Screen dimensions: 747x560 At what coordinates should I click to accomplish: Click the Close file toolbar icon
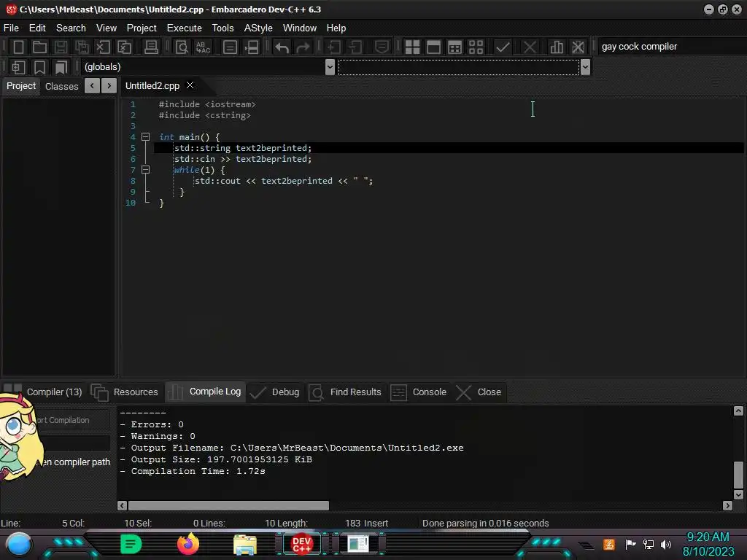(x=103, y=47)
